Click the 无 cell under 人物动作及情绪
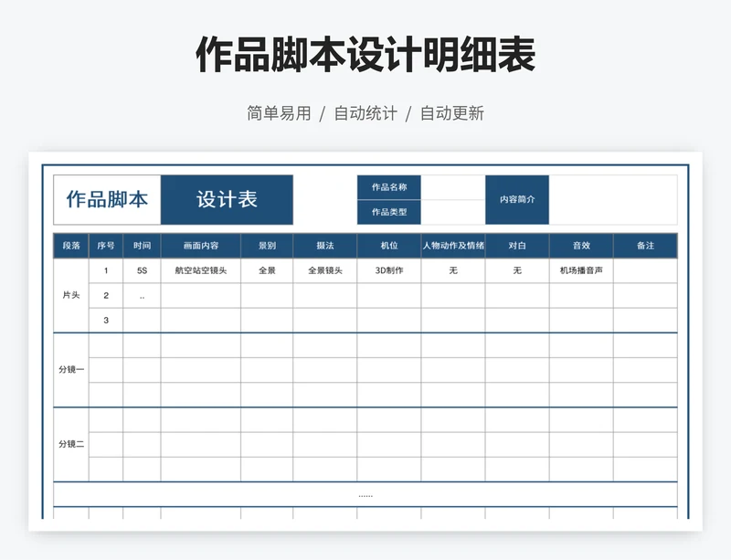The height and width of the screenshot is (560, 731). click(x=453, y=270)
